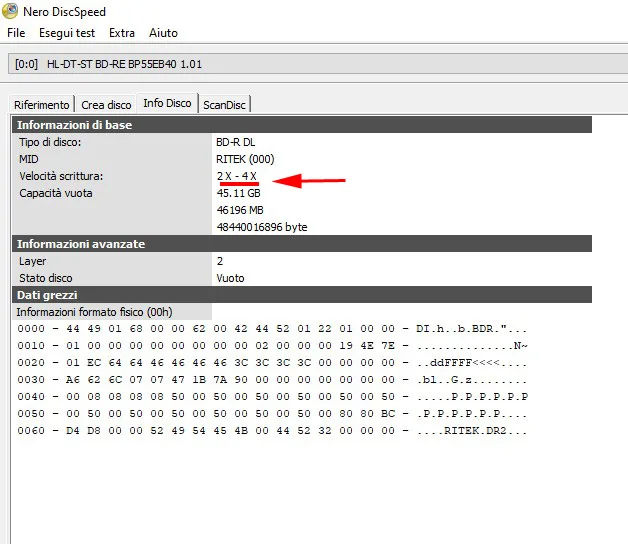Click the Stato disco label
Image resolution: width=628 pixels, height=544 pixels.
[x=46, y=278]
